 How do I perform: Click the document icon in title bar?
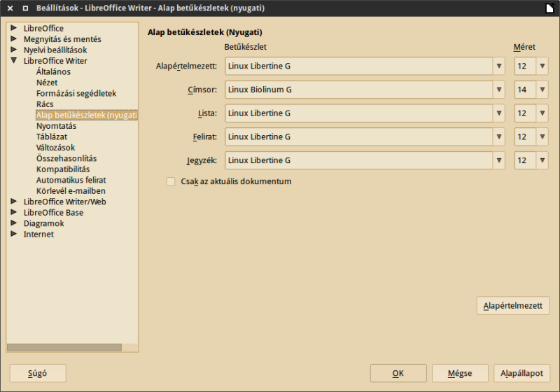click(x=550, y=8)
